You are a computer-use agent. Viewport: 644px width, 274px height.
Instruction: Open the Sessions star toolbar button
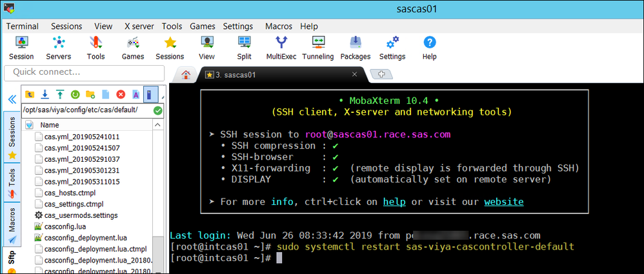pyautogui.click(x=170, y=48)
